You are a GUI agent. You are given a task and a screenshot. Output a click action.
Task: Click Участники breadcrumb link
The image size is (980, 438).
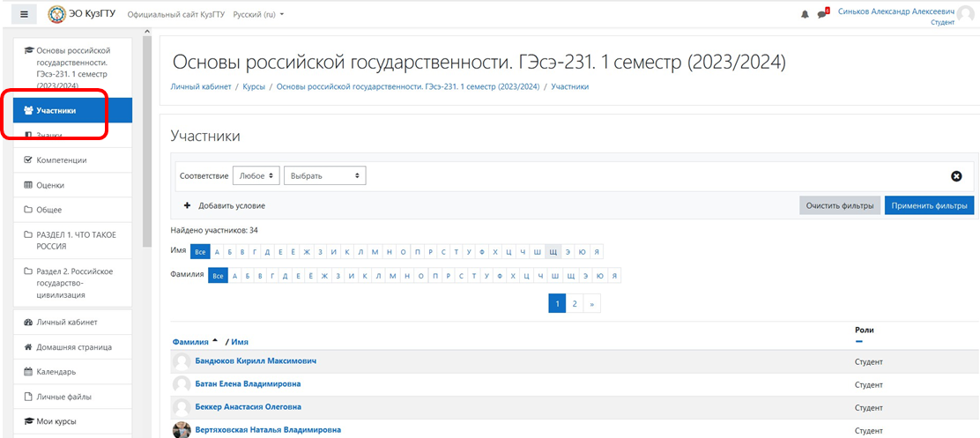[569, 87]
